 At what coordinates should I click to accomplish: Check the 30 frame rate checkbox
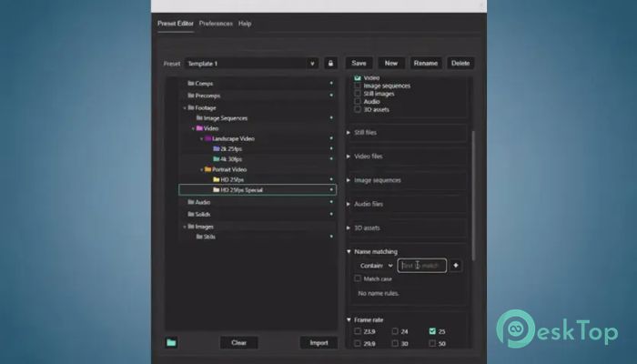[395, 343]
